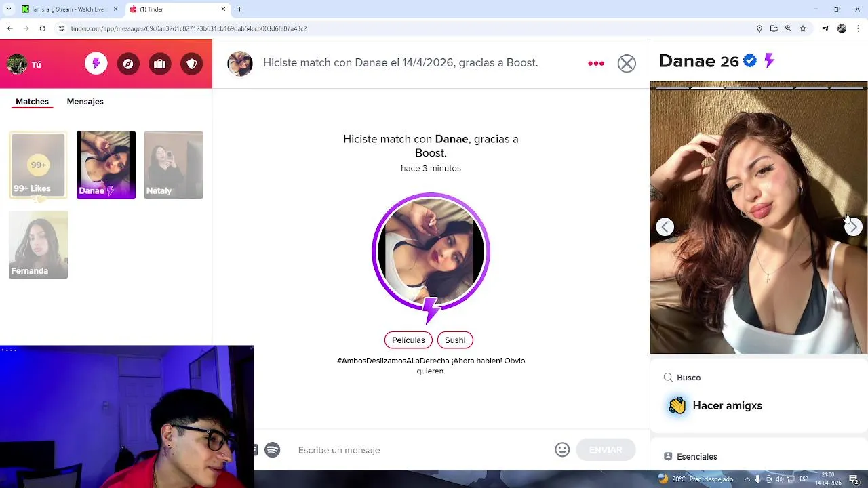Screen dimensions: 868x488
Task: Click the ESP language indicator
Action: tap(804, 479)
